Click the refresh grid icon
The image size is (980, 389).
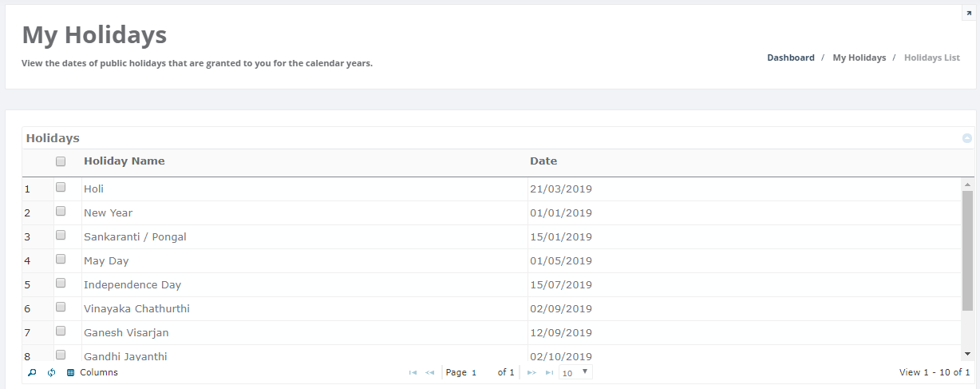(52, 372)
